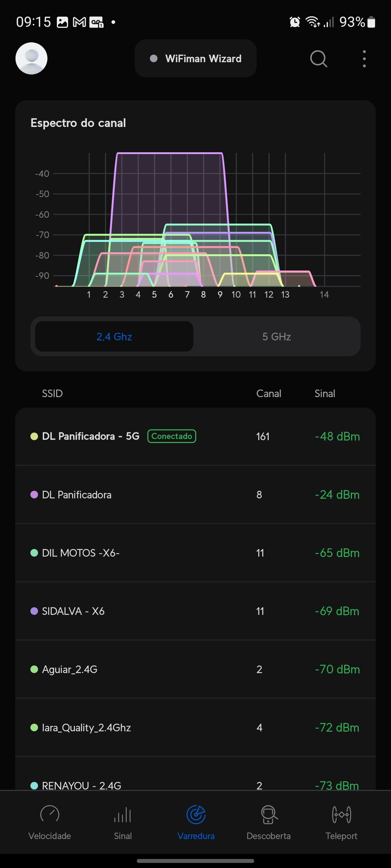Image resolution: width=391 pixels, height=868 pixels.
Task: Select the 2,4 Ghz band
Action: pos(114,337)
